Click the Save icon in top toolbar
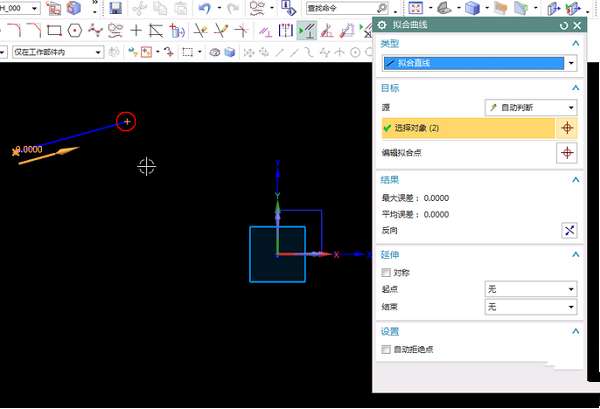The image size is (600, 409). pos(116,8)
